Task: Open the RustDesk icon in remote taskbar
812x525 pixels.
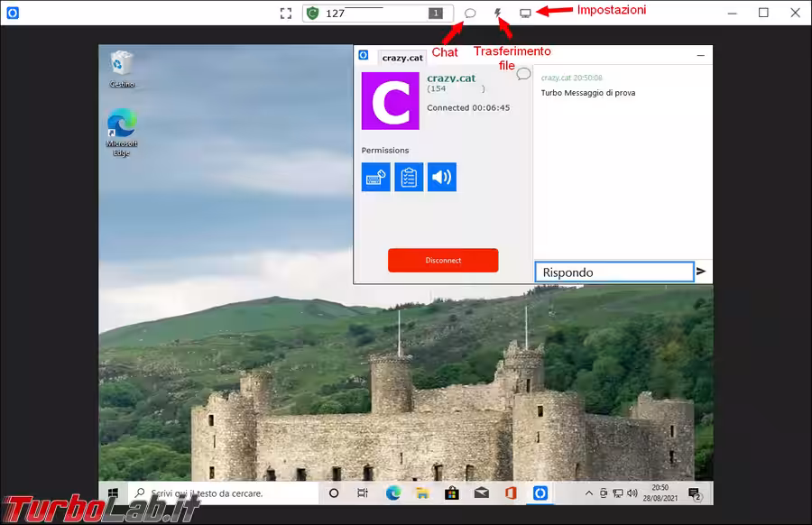Action: 540,493
